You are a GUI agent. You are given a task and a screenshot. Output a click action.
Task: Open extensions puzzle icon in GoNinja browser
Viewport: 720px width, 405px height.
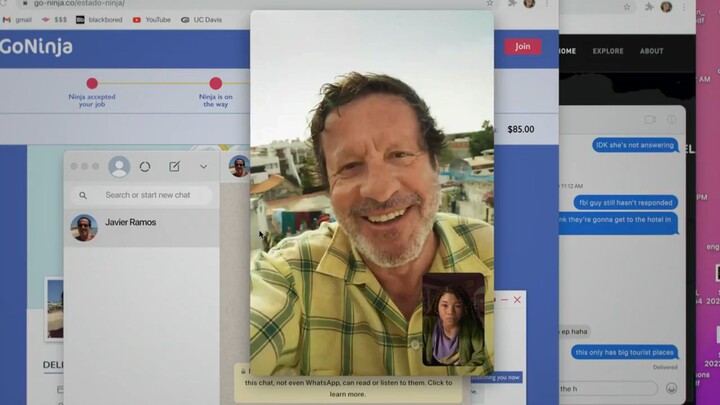512,3
